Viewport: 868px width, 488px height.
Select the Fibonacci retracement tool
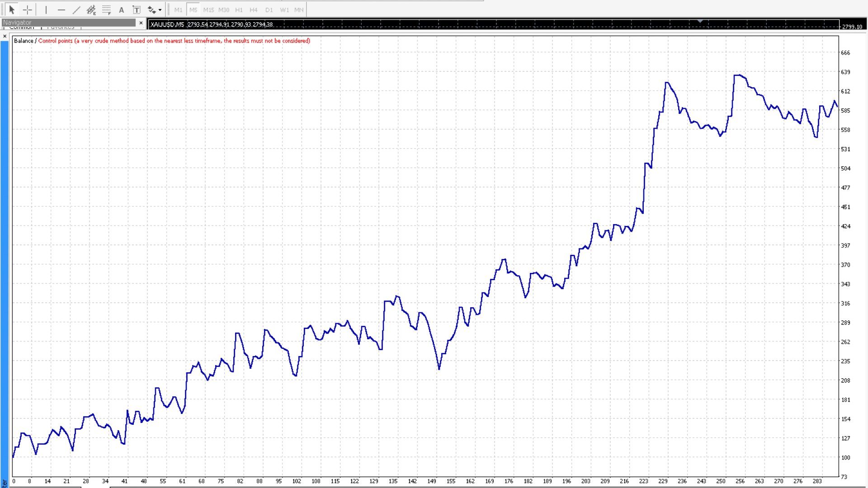coord(107,9)
